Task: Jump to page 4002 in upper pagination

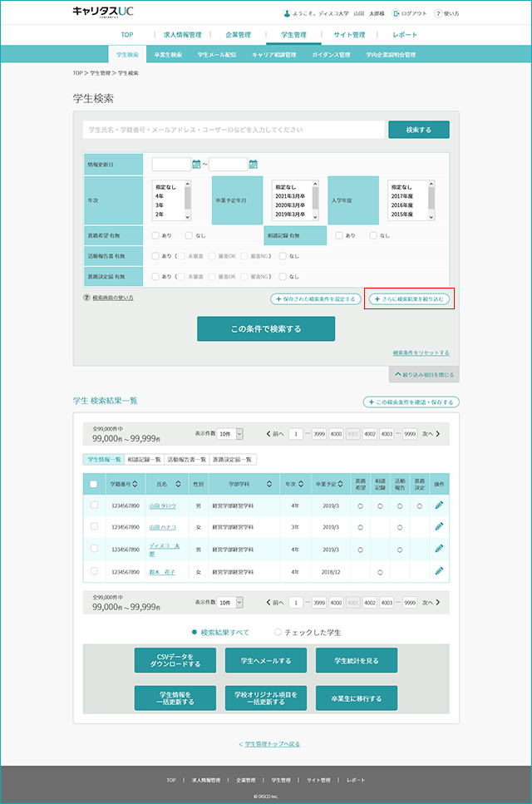Action: coord(370,434)
